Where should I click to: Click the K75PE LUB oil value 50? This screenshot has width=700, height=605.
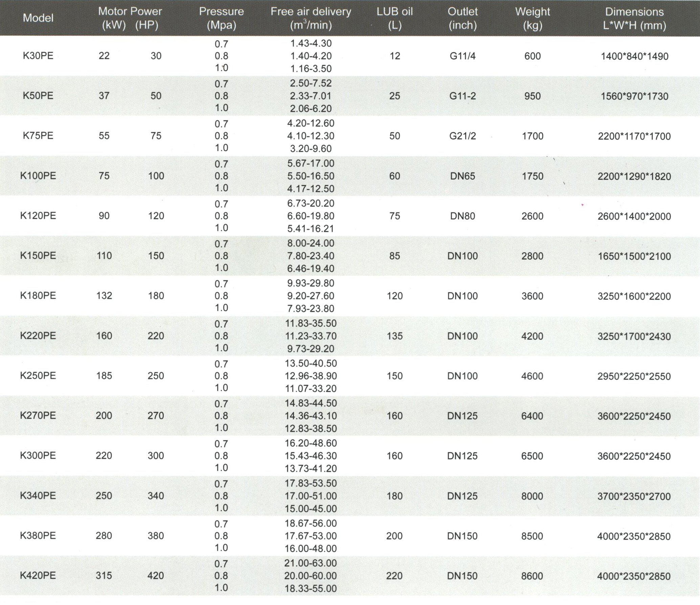pos(394,136)
